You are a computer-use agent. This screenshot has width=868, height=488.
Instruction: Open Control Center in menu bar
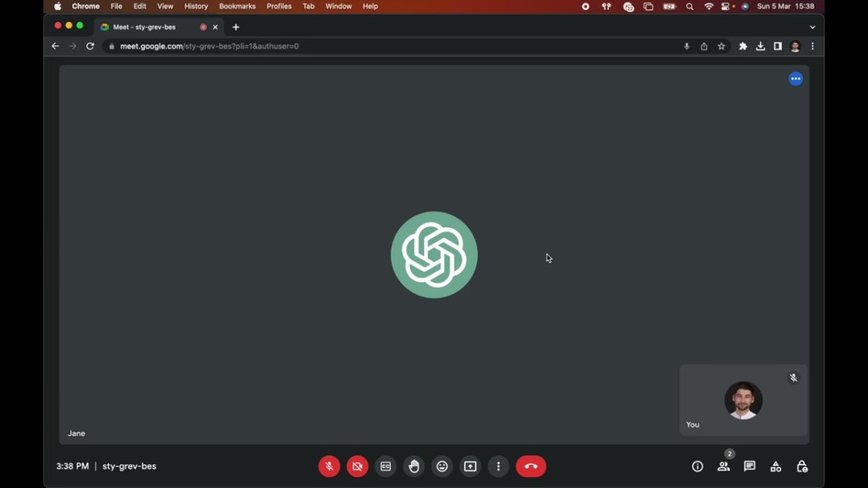point(727,6)
